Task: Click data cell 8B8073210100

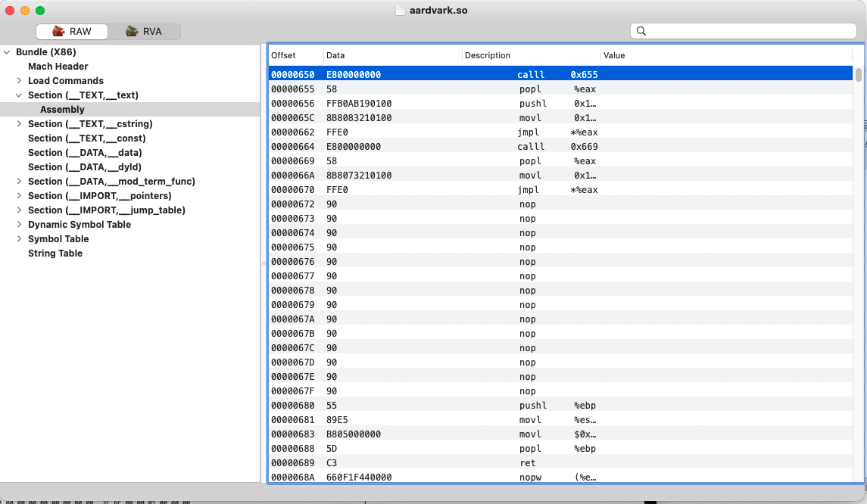Action: pos(359,175)
